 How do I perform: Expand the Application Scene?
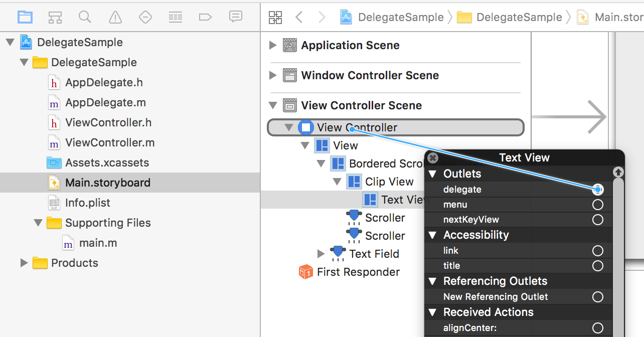(273, 45)
